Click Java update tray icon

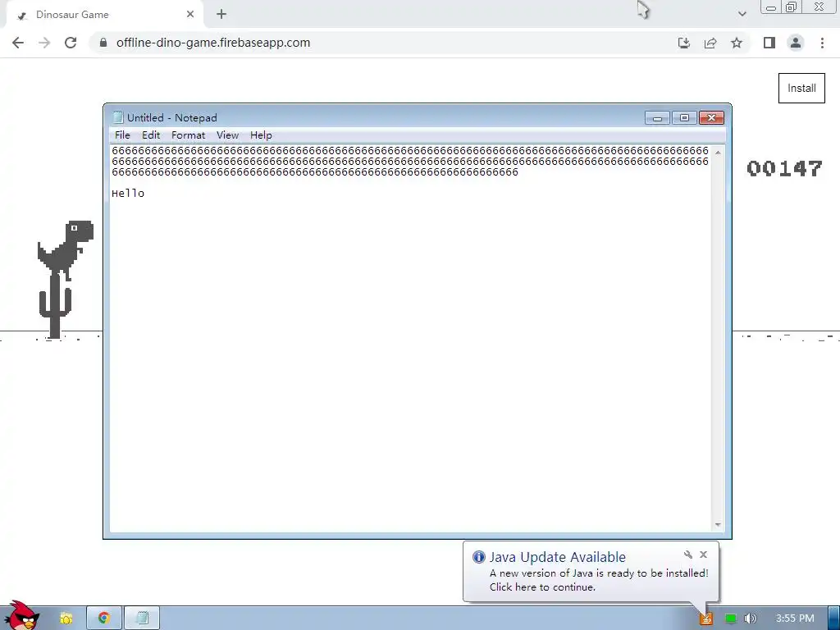point(706,619)
